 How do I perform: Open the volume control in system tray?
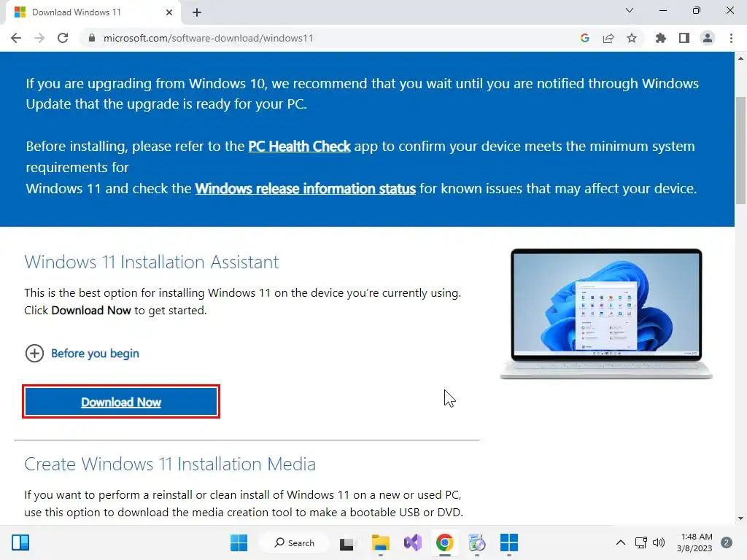[x=659, y=542]
